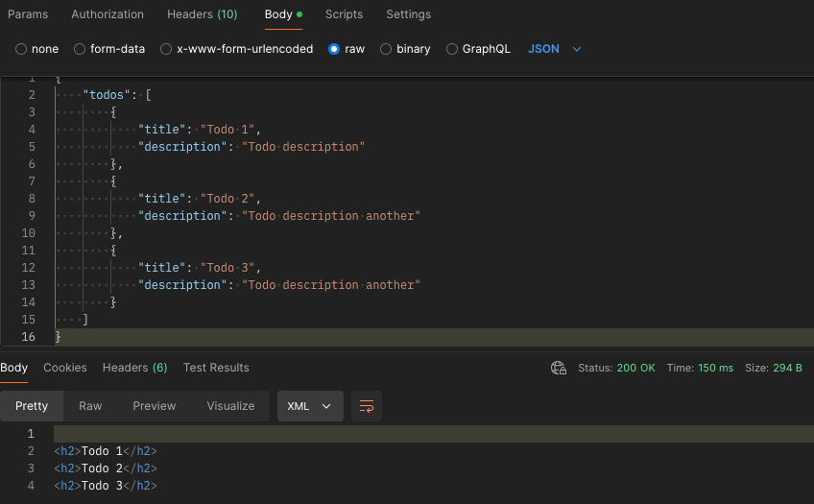Toggle the wrap lines icon in response toolbar
Viewport: 814px width, 504px height.
click(x=366, y=406)
